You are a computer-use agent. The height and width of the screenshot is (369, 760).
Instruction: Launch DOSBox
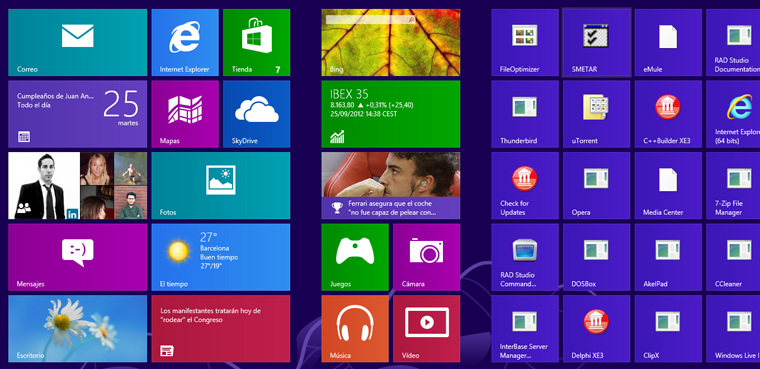coord(597,257)
